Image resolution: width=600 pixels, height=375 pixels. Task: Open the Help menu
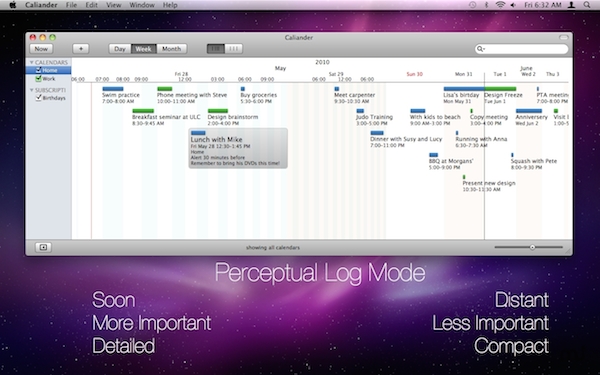click(x=170, y=5)
